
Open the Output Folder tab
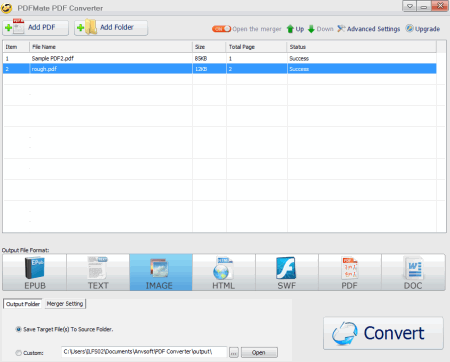pos(23,304)
